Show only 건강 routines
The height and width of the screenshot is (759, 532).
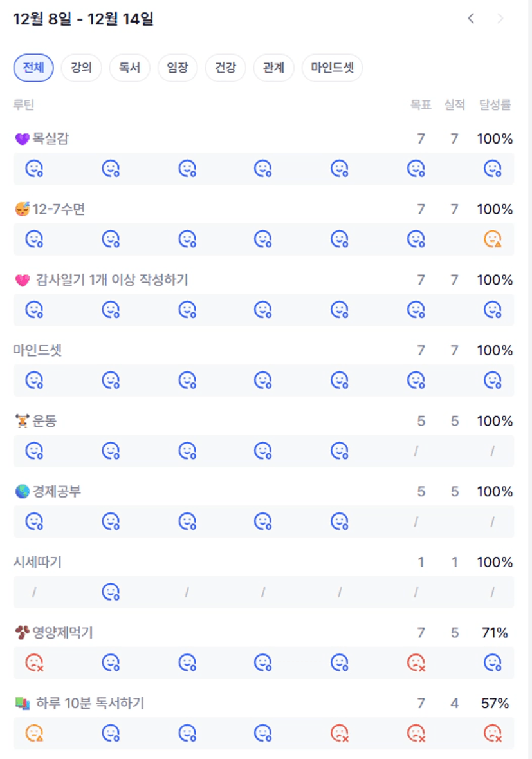point(225,68)
